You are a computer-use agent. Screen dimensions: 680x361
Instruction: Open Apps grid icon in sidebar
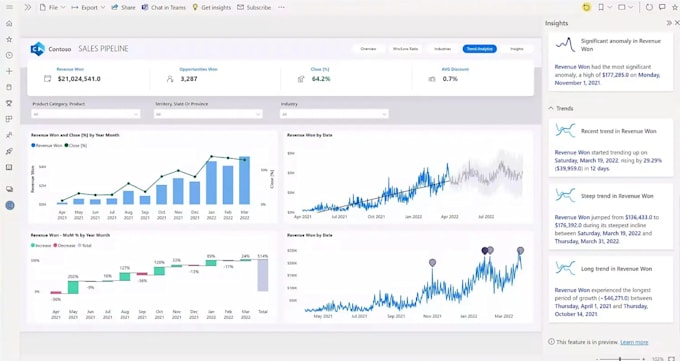click(9, 119)
